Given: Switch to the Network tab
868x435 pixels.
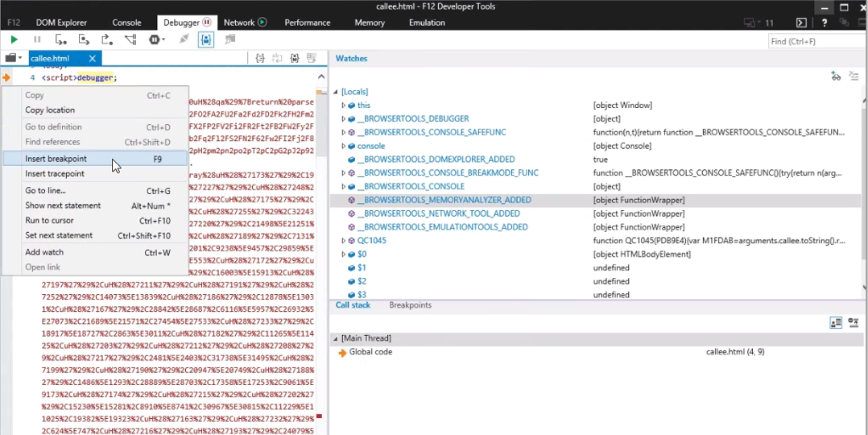Looking at the screenshot, I should (x=239, y=23).
